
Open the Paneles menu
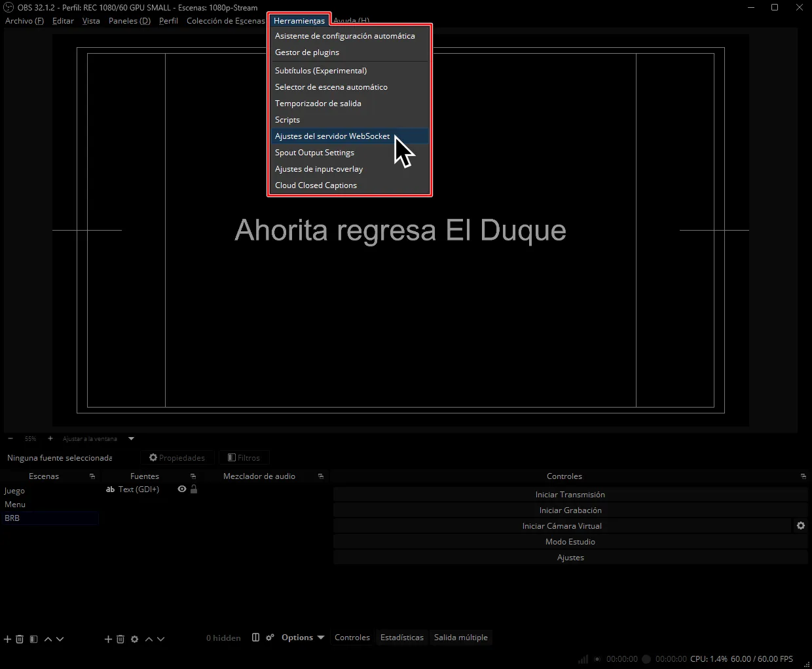pos(130,21)
